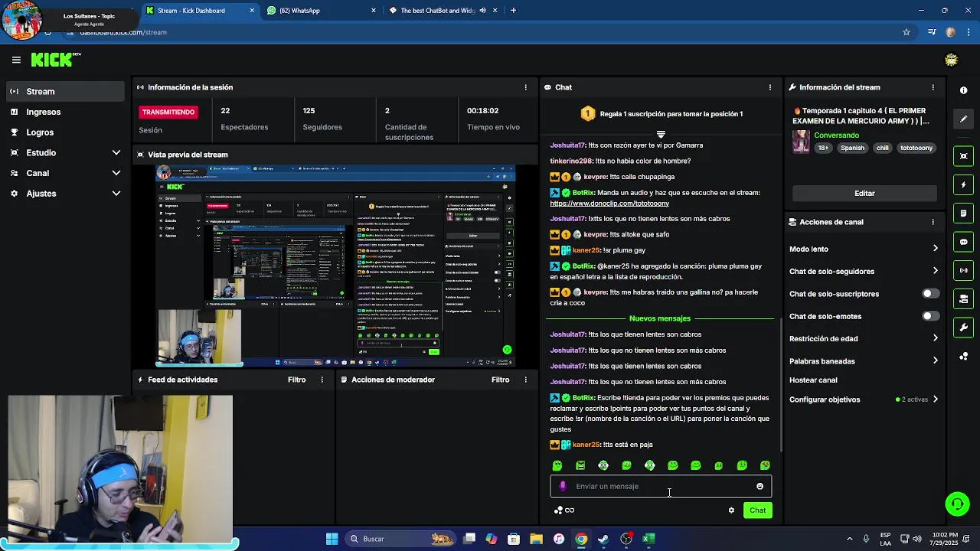The height and width of the screenshot is (551, 980).
Task: Click the camera panel icon in right toolbar
Action: pos(963,299)
